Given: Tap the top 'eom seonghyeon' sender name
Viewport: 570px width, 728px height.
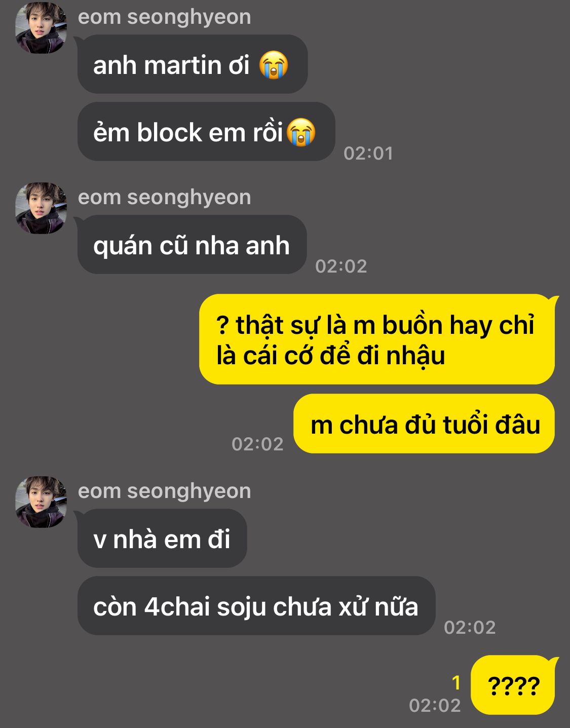Looking at the screenshot, I should pyautogui.click(x=165, y=17).
